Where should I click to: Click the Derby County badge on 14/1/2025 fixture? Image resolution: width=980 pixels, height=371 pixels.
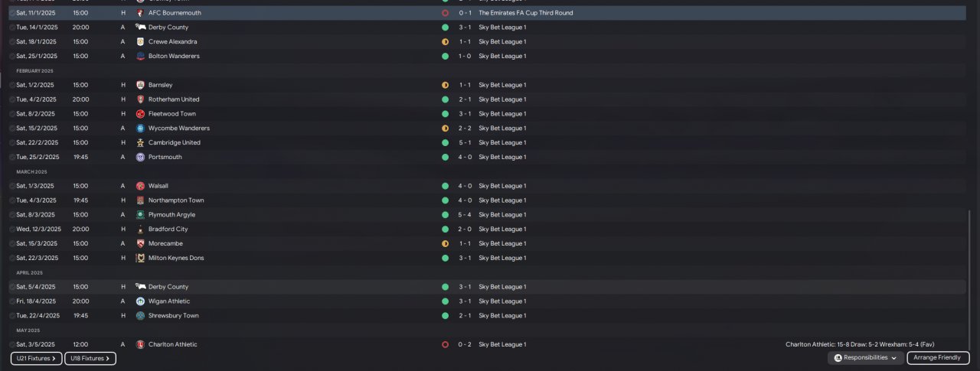coord(140,28)
